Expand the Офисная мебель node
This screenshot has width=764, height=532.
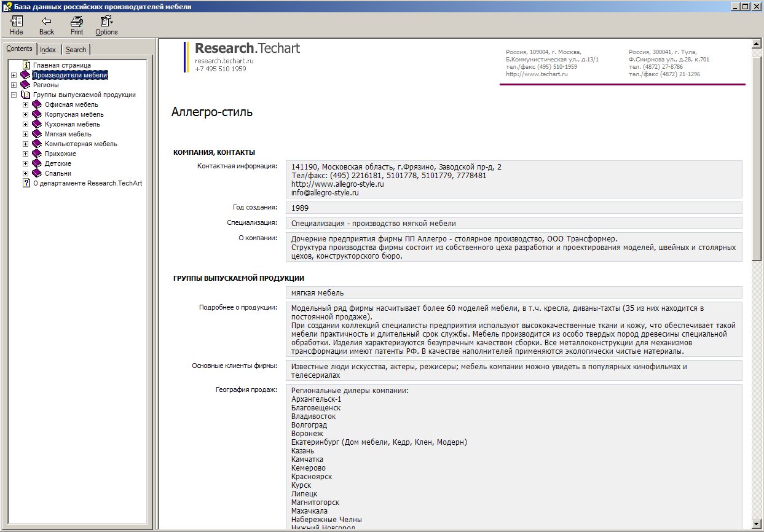coord(26,104)
